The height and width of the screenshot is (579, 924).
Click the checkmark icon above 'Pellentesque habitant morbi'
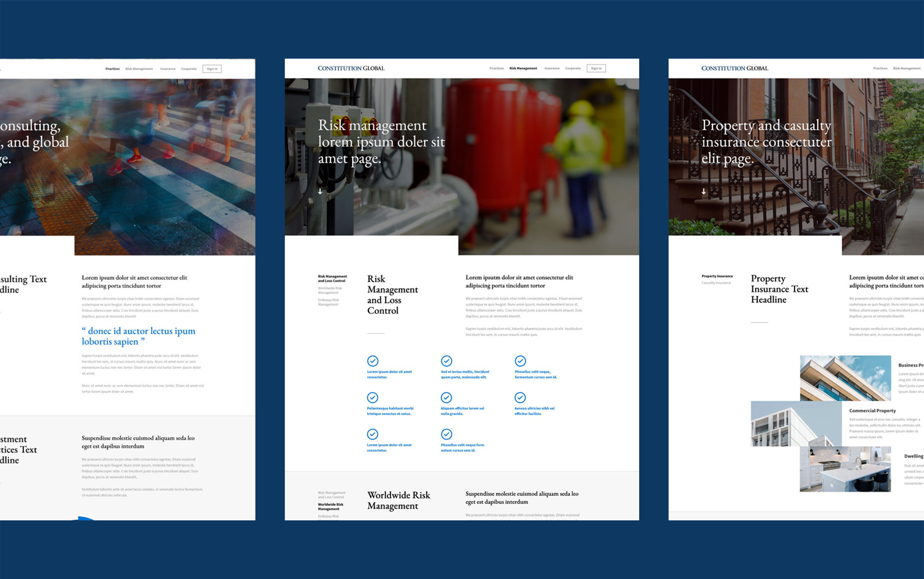(x=373, y=398)
